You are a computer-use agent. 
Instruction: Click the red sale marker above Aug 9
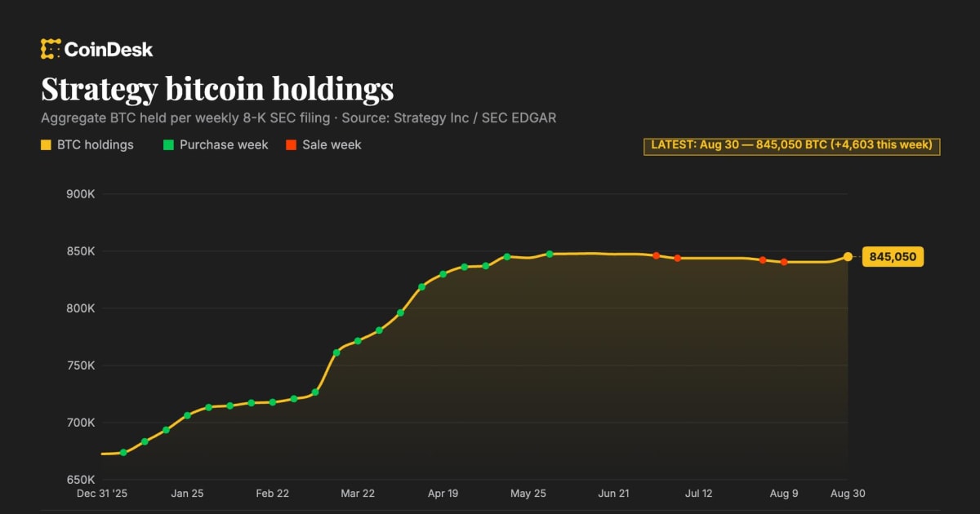pos(784,262)
